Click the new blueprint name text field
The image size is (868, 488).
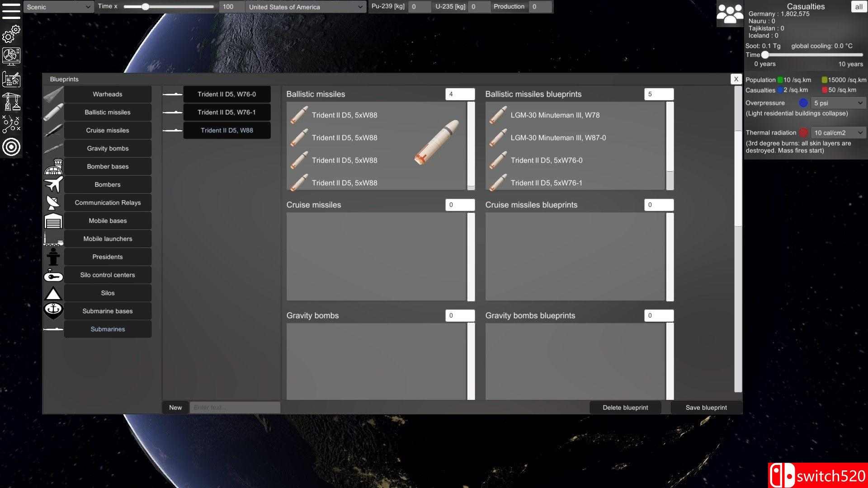[235, 408]
